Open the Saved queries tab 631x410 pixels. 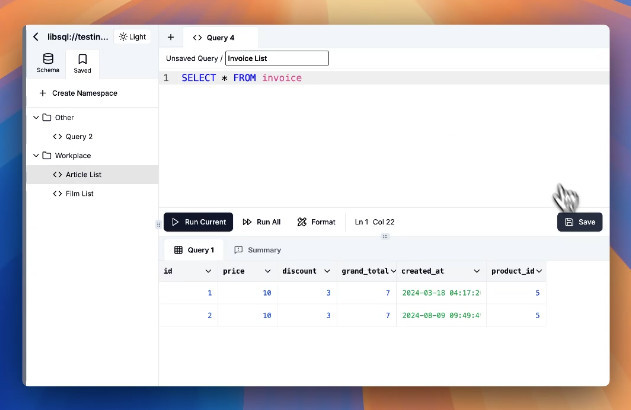click(x=82, y=64)
